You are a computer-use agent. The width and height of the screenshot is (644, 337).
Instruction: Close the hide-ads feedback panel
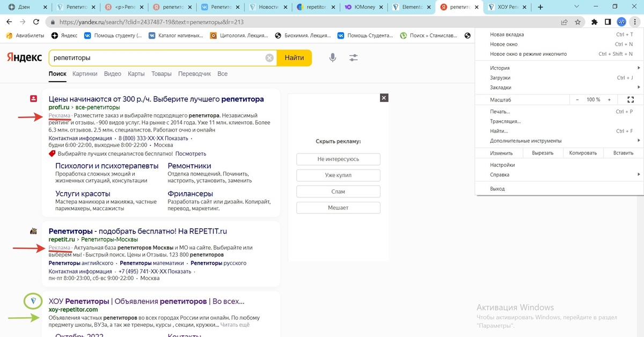(x=383, y=98)
